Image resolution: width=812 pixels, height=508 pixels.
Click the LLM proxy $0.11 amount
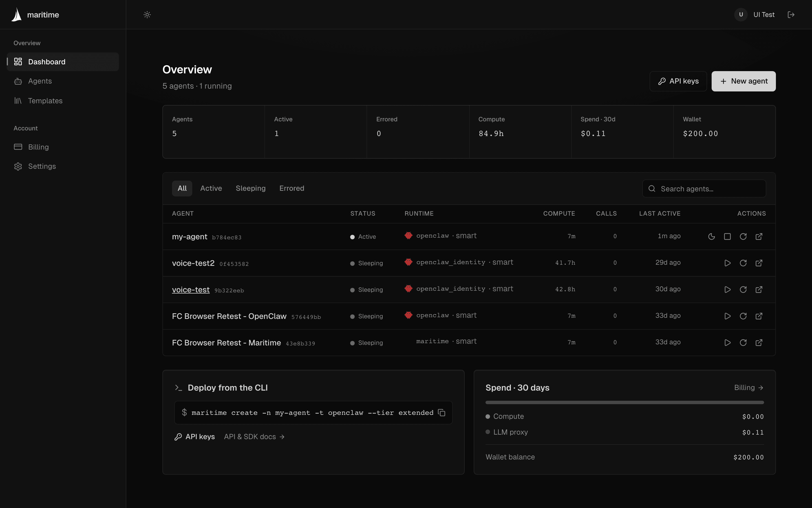click(753, 432)
